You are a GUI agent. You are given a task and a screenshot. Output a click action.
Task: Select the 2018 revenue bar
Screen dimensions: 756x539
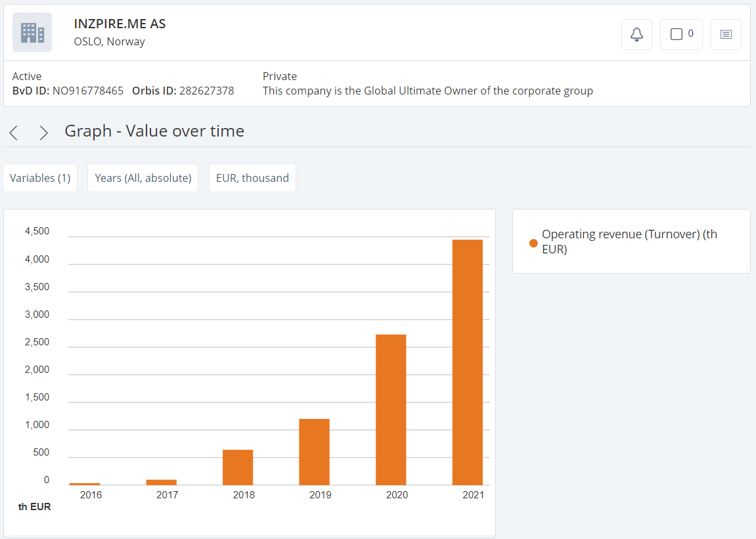tap(238, 467)
